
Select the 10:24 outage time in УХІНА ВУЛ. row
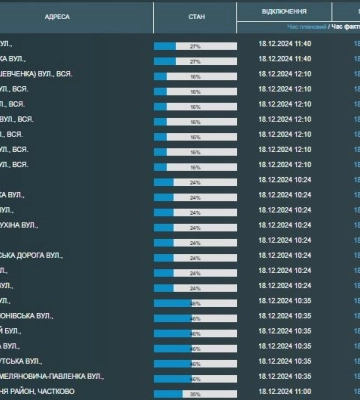285,225
